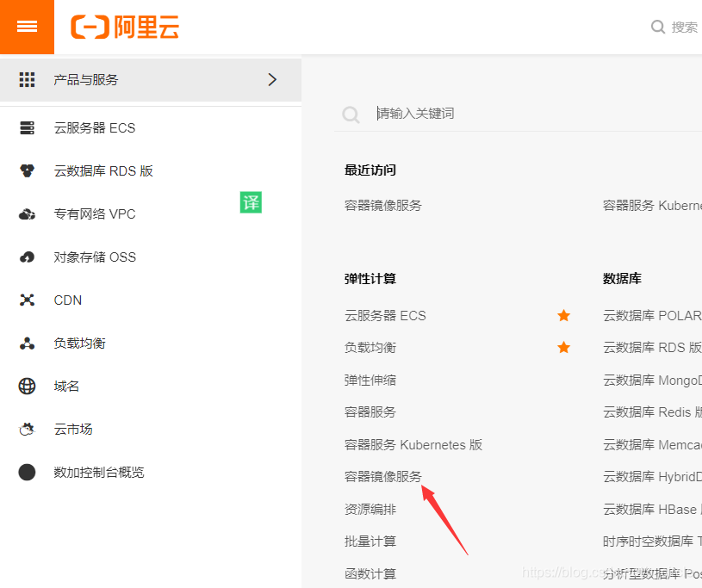Open CDN in the sidebar
This screenshot has height=588, width=702.
pos(67,300)
